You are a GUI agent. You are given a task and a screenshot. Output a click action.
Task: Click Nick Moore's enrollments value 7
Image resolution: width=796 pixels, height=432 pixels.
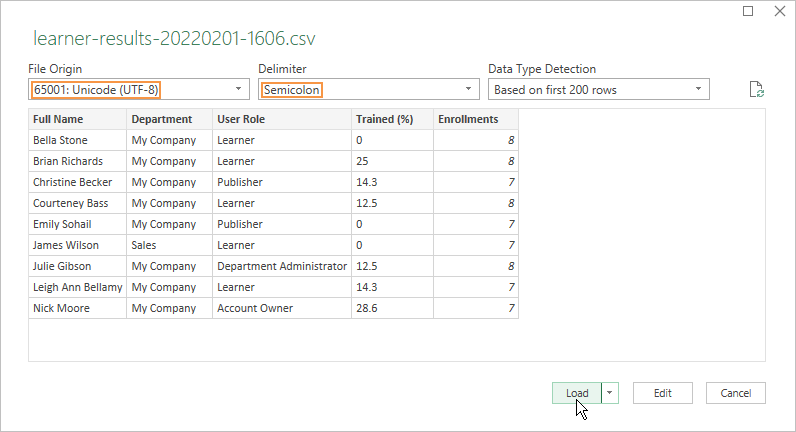476,308
